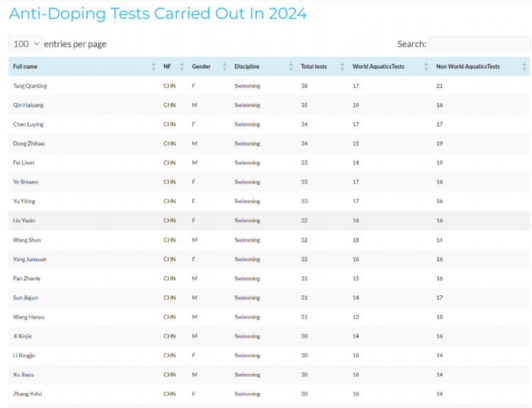
Task: Open the entries per page dropdown
Action: coord(26,44)
